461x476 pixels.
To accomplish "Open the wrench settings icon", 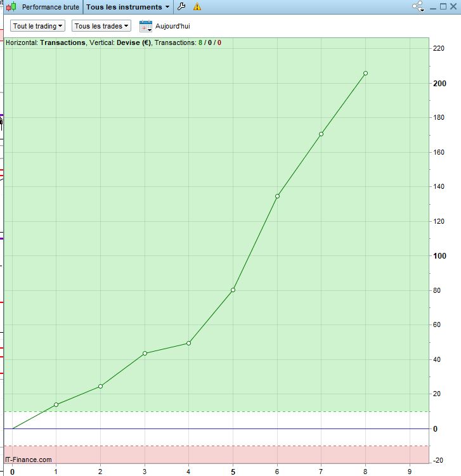I will [181, 6].
